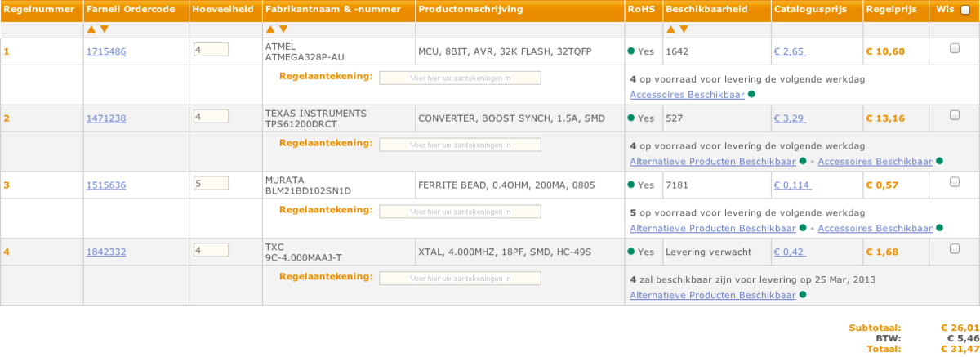Open order code 1842332 link
This screenshot has width=980, height=357.
click(106, 252)
